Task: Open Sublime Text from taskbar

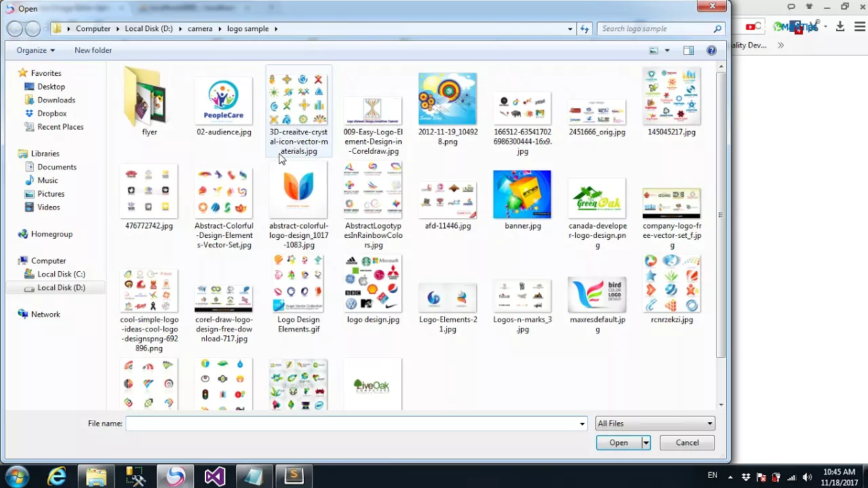Action: tap(294, 476)
